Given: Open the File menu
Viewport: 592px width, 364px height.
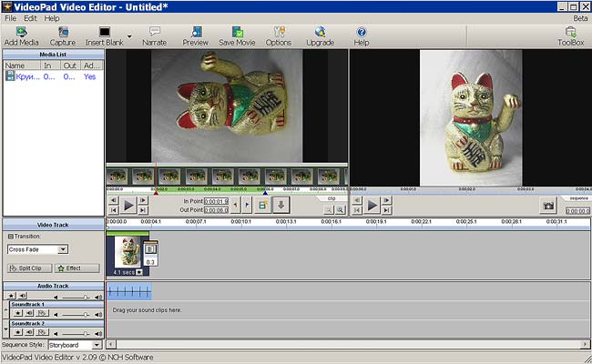Looking at the screenshot, I should (9, 17).
